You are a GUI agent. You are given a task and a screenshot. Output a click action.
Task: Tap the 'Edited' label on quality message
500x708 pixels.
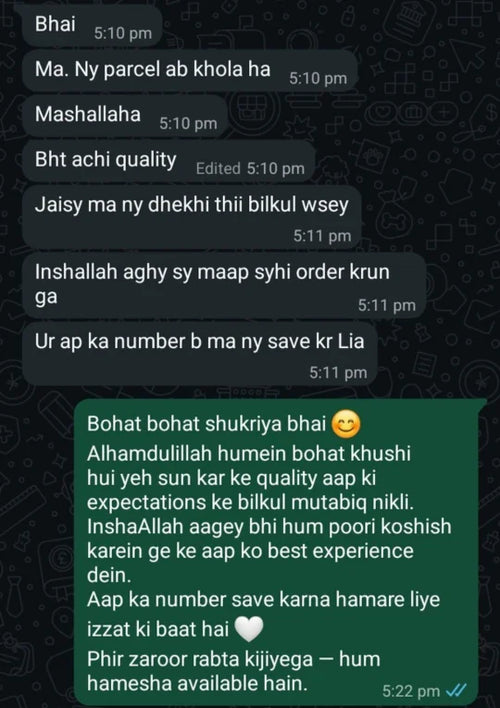coord(218,168)
